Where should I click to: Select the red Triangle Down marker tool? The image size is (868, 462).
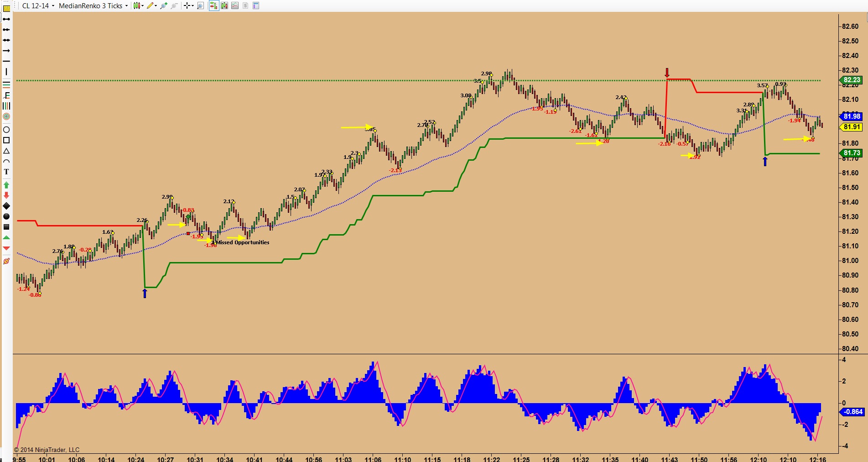click(6, 248)
